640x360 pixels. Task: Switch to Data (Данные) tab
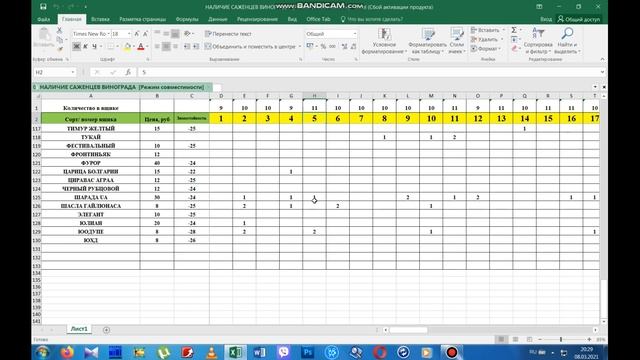(x=218, y=19)
